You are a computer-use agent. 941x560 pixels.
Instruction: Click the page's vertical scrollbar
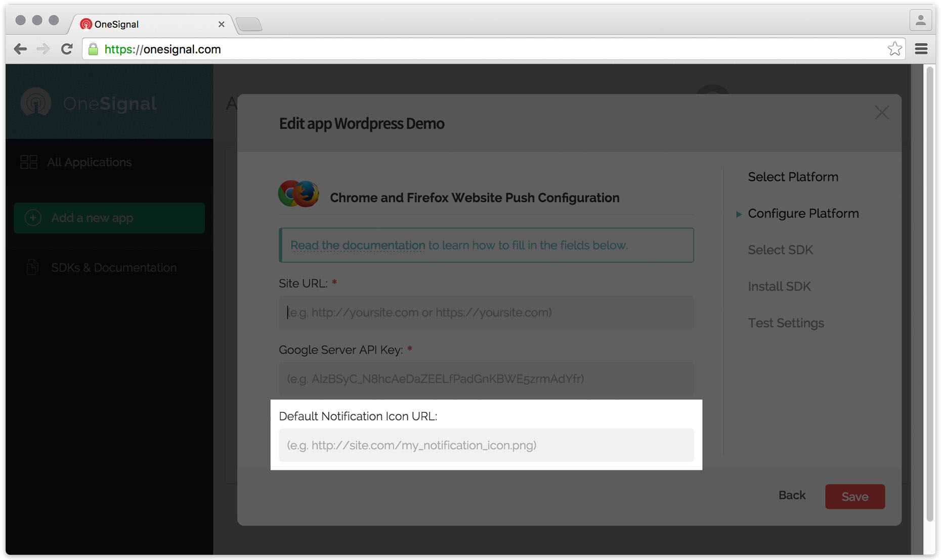[x=930, y=293]
